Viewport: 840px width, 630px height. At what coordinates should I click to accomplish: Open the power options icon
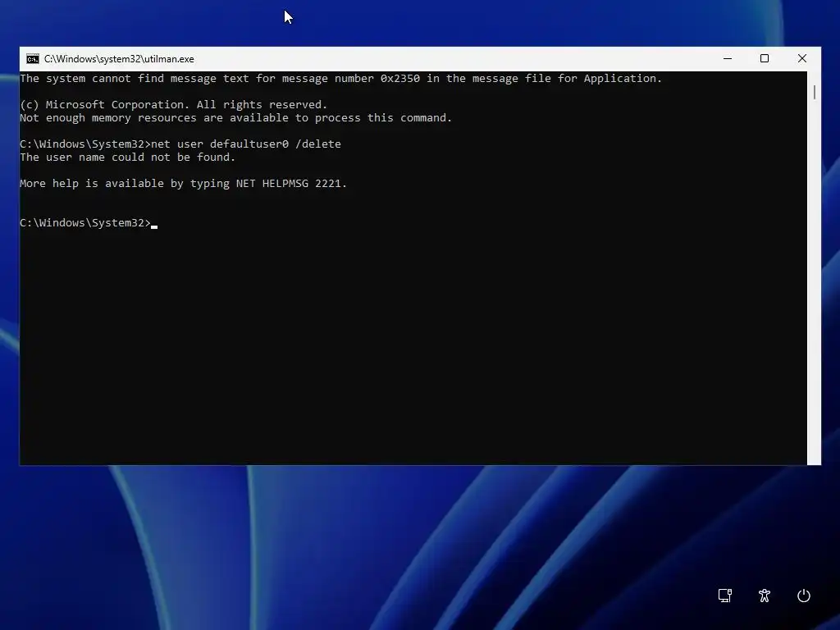[804, 596]
